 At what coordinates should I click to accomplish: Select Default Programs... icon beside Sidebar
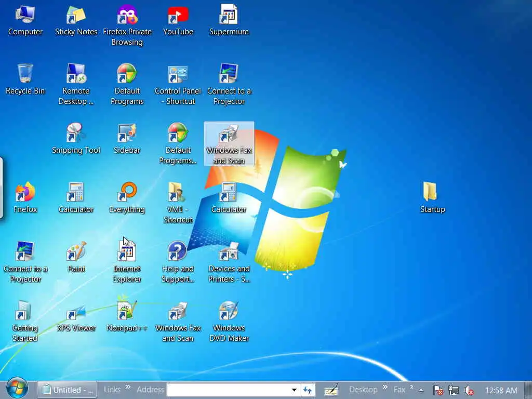tap(178, 144)
